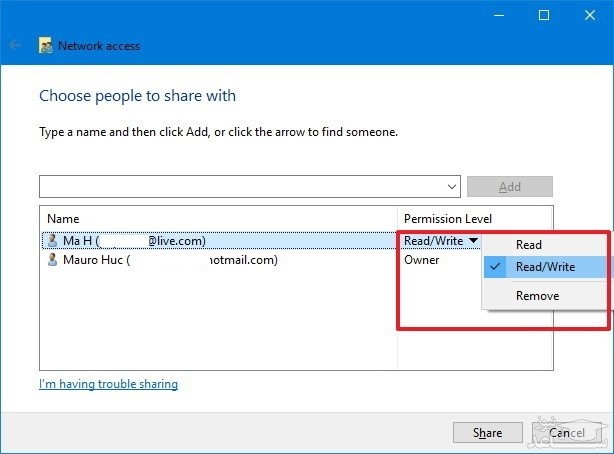Select the checked Read/Write menu option
Image resolution: width=614 pixels, height=454 pixels.
[543, 267]
